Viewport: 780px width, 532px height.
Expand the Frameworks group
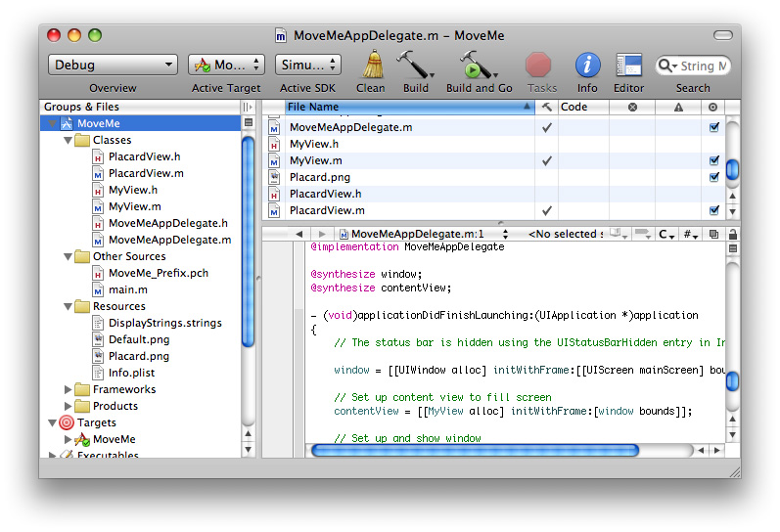tap(69, 389)
